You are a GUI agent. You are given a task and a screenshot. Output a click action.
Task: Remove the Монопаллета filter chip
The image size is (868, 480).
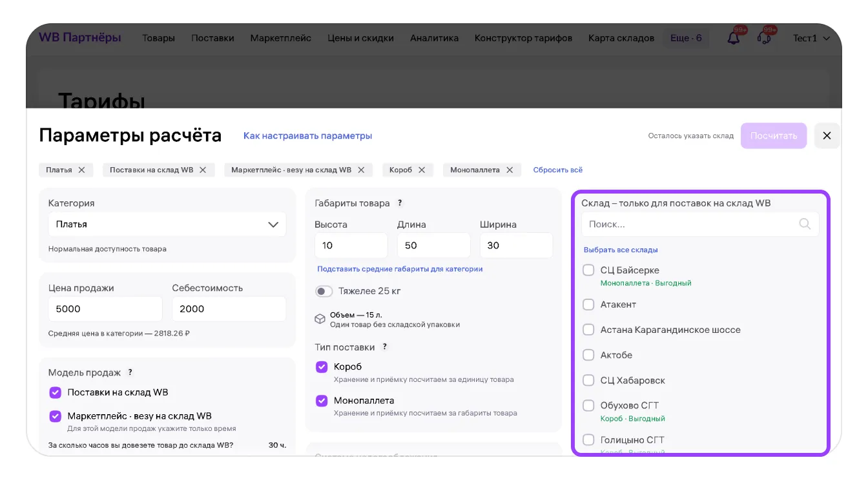[x=510, y=170]
